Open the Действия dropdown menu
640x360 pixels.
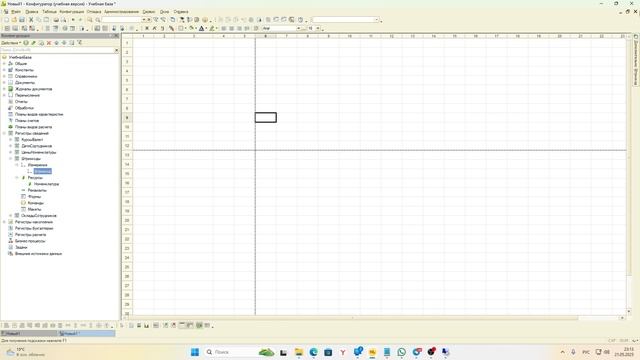(x=11, y=43)
